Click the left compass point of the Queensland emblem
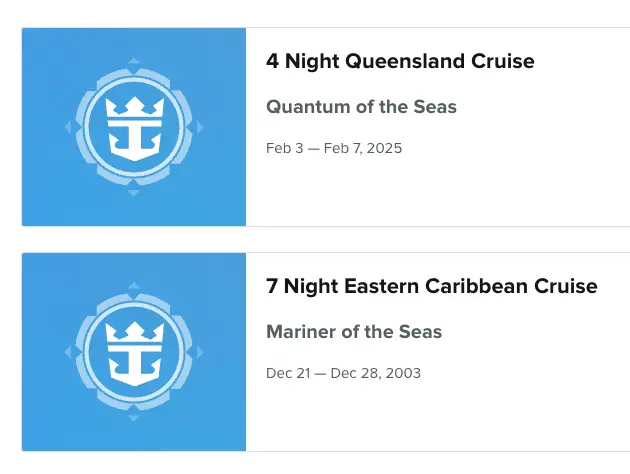The width and height of the screenshot is (630, 474). 69,127
